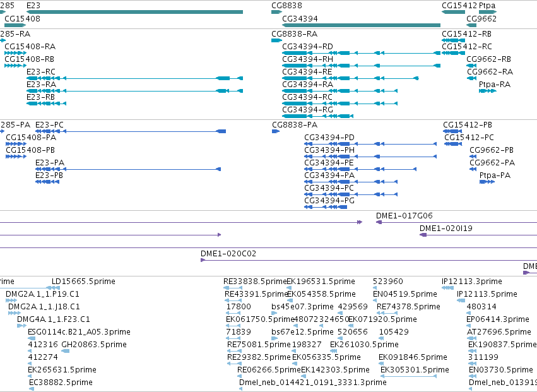Select transcript Ptpa-RA

pyautogui.click(x=488, y=91)
